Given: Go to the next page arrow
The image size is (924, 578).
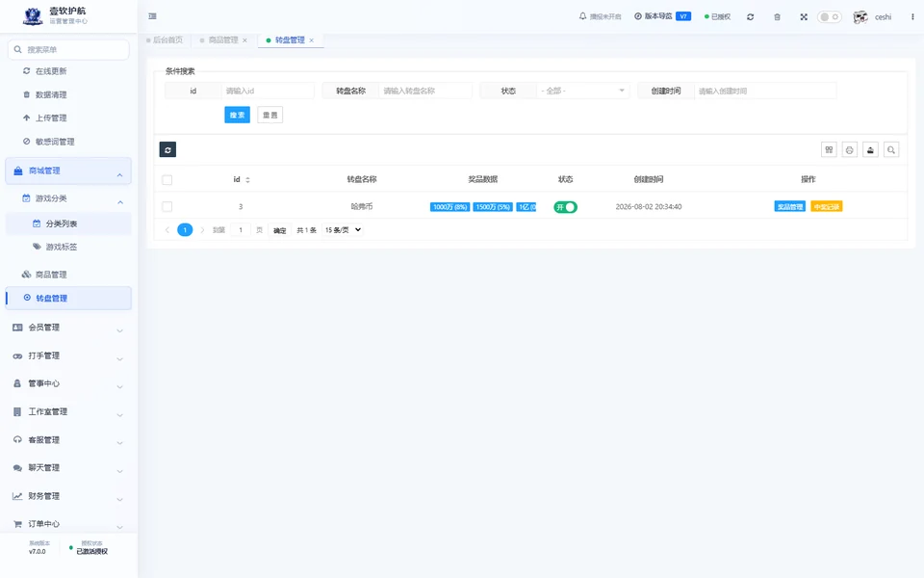Looking at the screenshot, I should 202,230.
